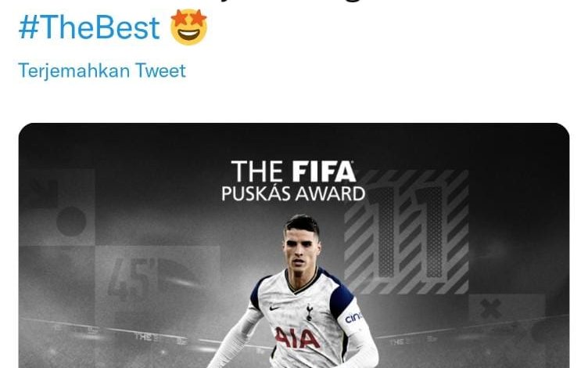Click the white sleeve badge on the arm
Image resolution: width=588 pixels, height=368 pixels.
pyautogui.click(x=351, y=316)
